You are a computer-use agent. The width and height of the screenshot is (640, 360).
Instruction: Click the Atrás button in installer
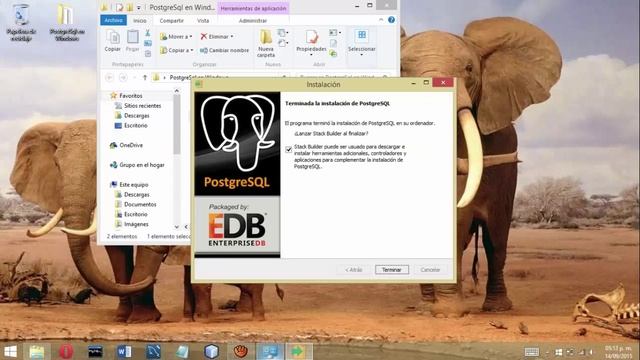(x=353, y=270)
